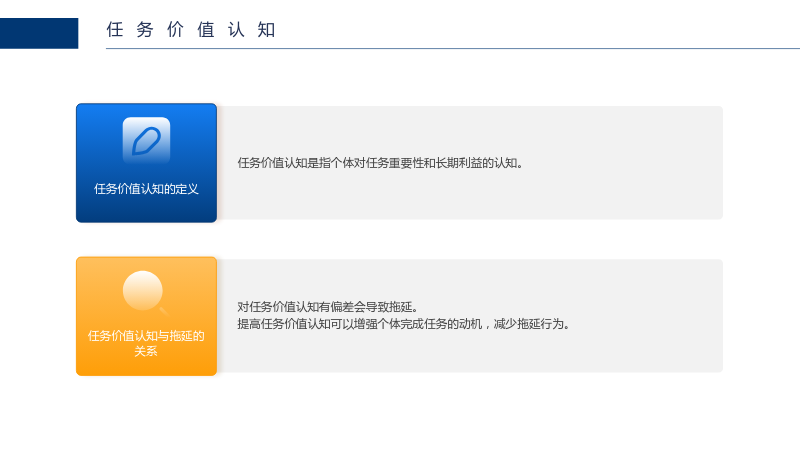Screen dimensions: 800x450
Task: Select the horizontal line under the title
Action: [x=453, y=48]
